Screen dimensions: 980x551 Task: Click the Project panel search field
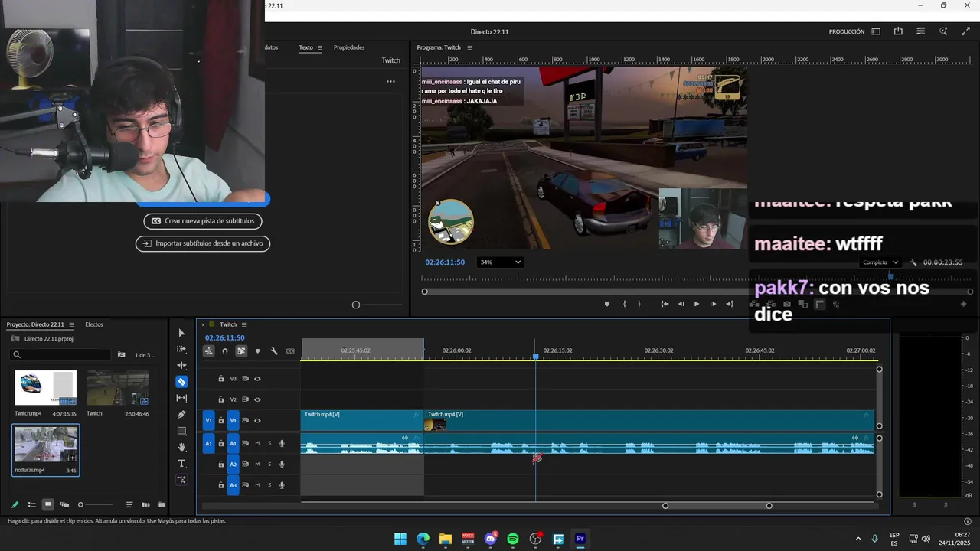coord(61,354)
